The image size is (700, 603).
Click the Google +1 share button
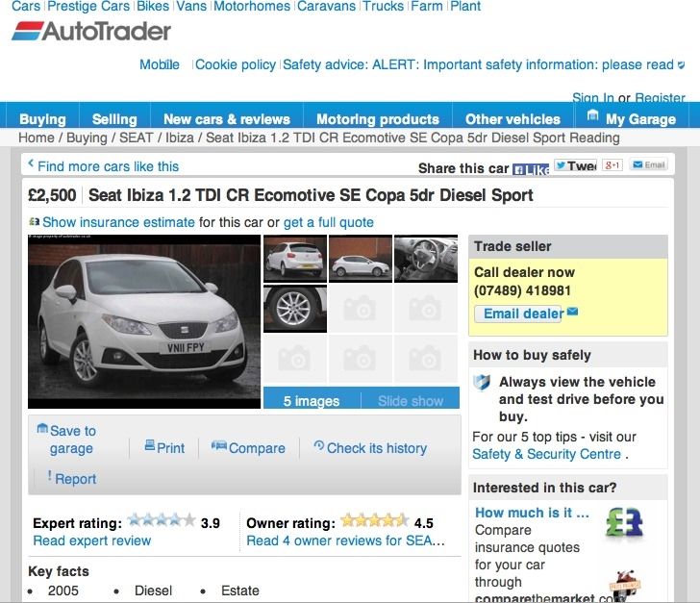point(612,165)
